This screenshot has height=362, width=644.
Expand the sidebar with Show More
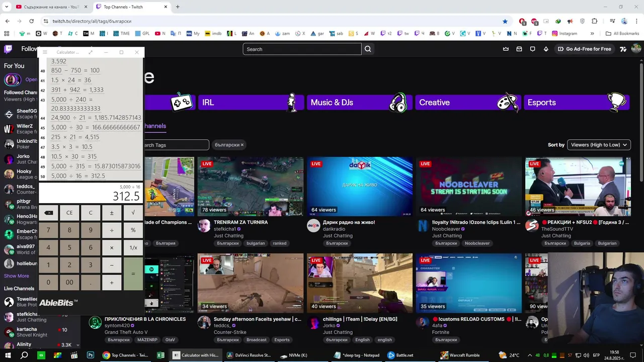coord(17,276)
